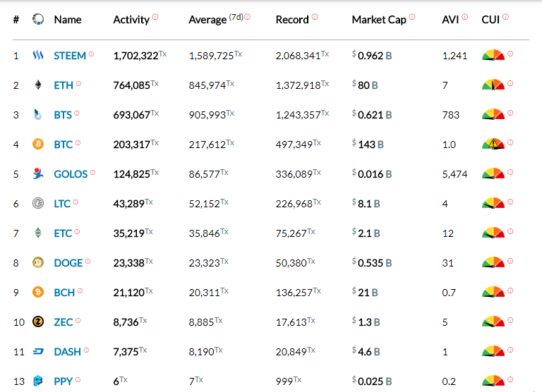
Task: Open the ETC coin link
Action: [63, 233]
